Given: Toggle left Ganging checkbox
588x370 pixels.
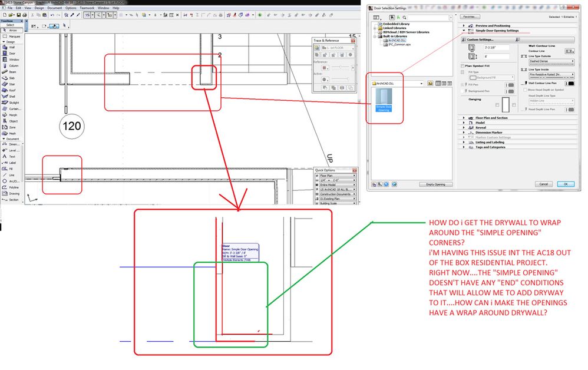Looking at the screenshot, I should pyautogui.click(x=497, y=105).
